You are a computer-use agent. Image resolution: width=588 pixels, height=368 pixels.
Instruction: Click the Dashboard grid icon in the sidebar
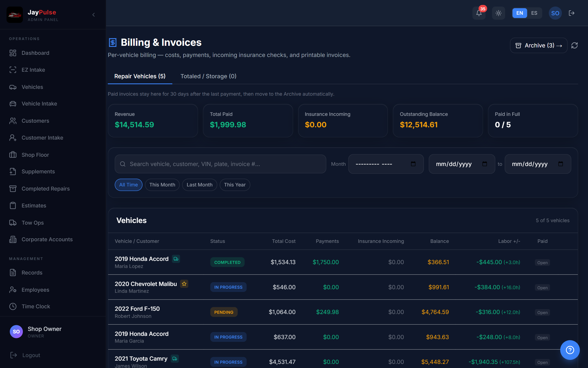[13, 53]
